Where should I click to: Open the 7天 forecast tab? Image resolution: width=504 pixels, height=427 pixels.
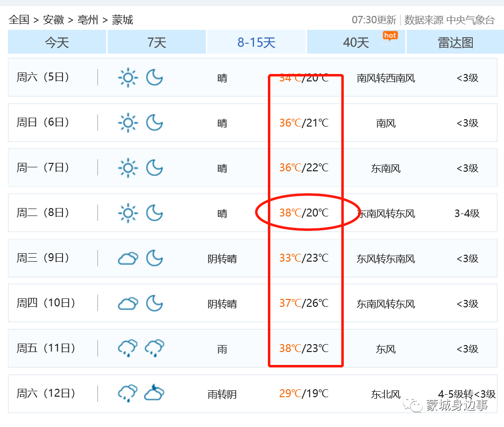click(x=157, y=42)
